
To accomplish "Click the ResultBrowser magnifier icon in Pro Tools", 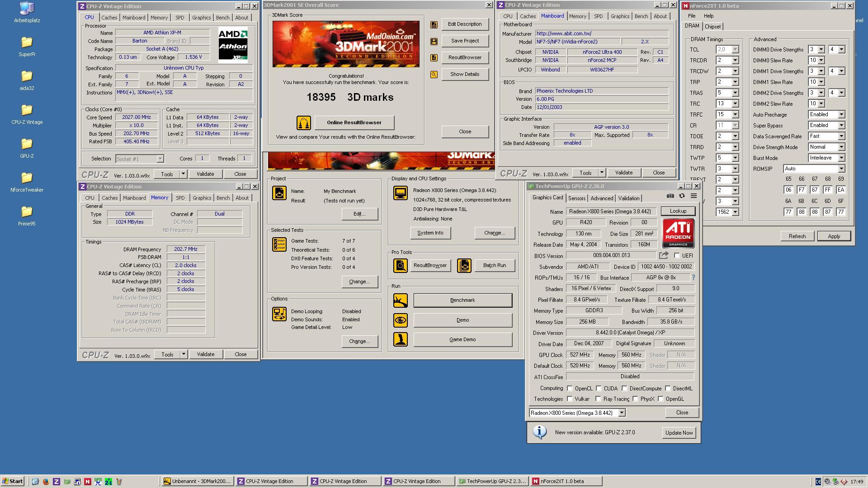I will point(400,266).
